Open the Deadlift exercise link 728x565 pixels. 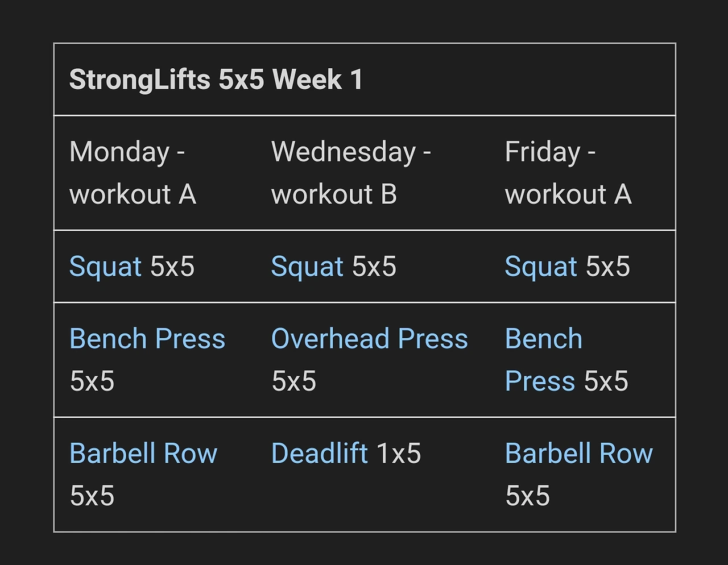pos(320,454)
